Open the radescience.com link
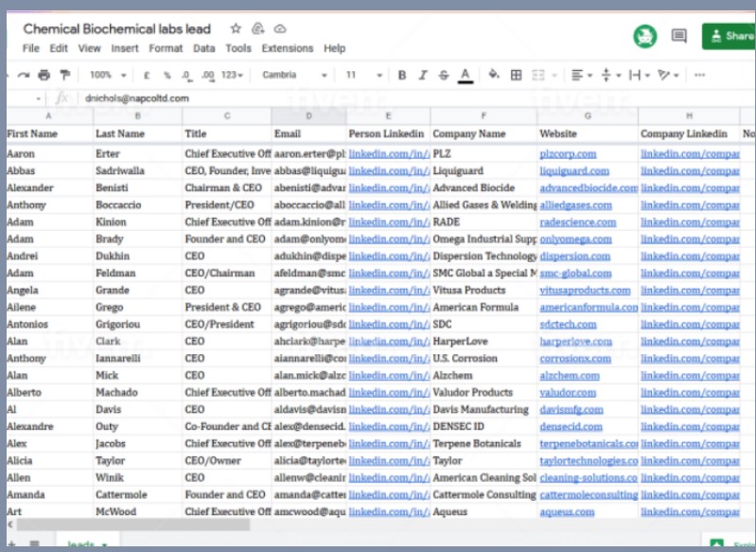This screenshot has width=756, height=552. 578,222
